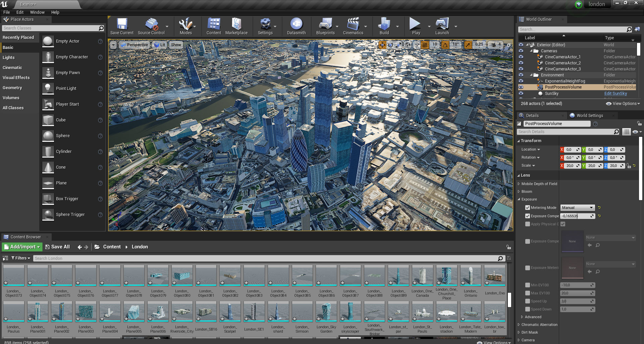Expand Mobile Depth of Field section
The image size is (644, 344).
pyautogui.click(x=519, y=184)
